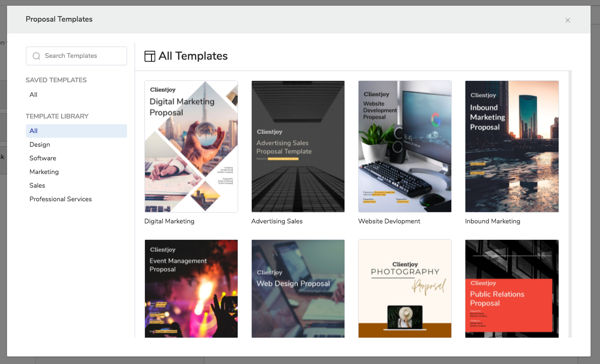Open the Web Design Proposal thumbnail
Viewport: 600px width, 364px height.
298,288
